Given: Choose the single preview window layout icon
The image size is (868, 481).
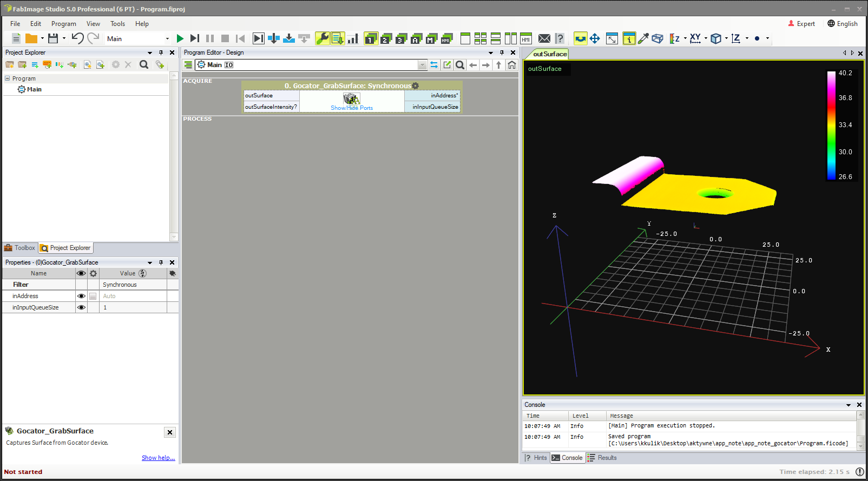Looking at the screenshot, I should click(x=465, y=38).
